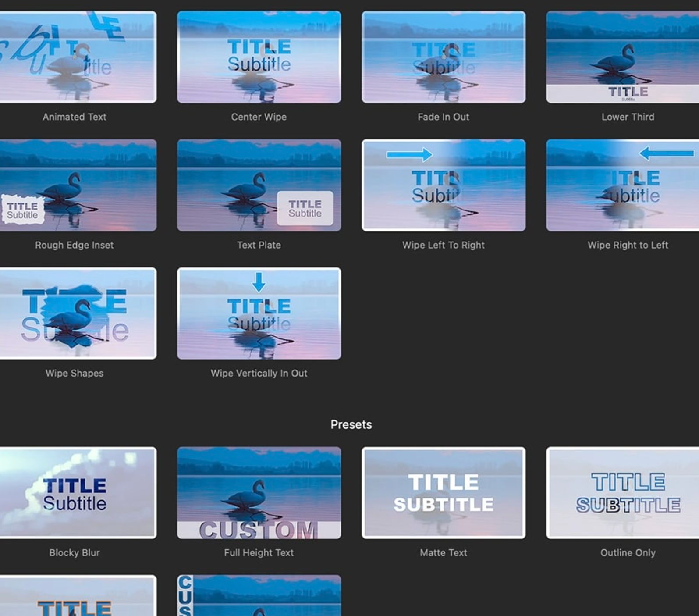Click the Full Height Text label
699x616 pixels.
259,553
